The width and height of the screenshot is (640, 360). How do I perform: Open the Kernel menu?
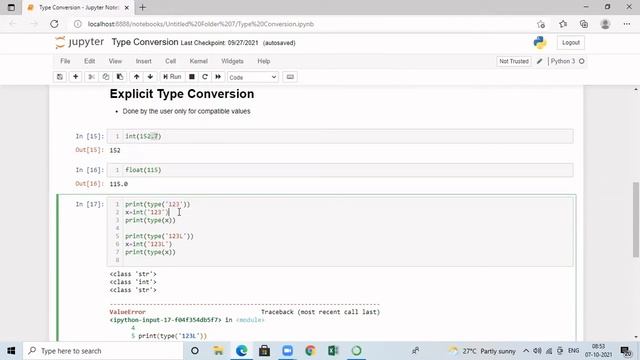(199, 61)
